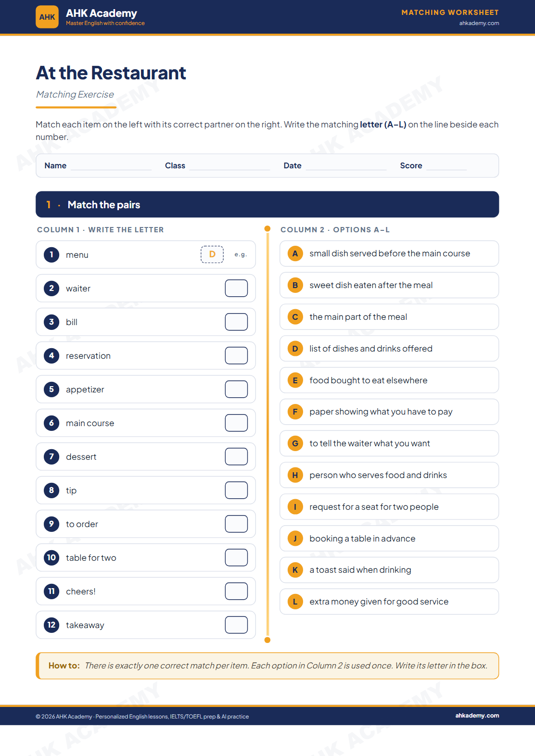
Task: Click the answer box for waiter
Action: coord(236,288)
